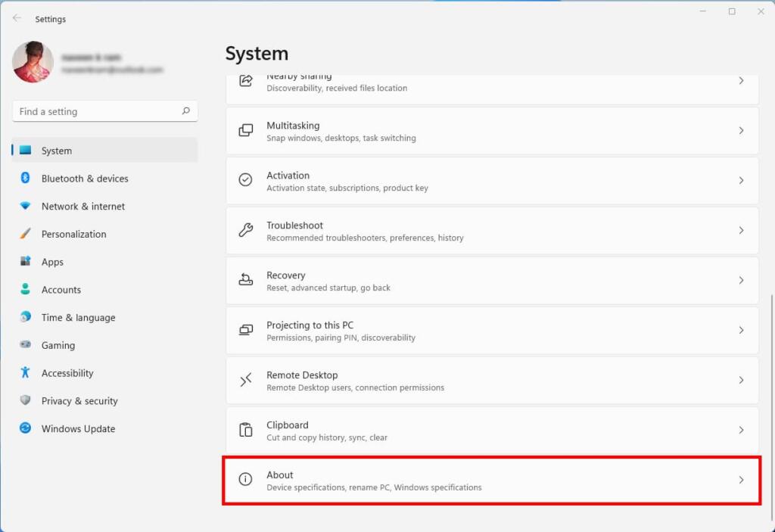
Task: Expand Multitasking using its right chevron
Action: (741, 130)
